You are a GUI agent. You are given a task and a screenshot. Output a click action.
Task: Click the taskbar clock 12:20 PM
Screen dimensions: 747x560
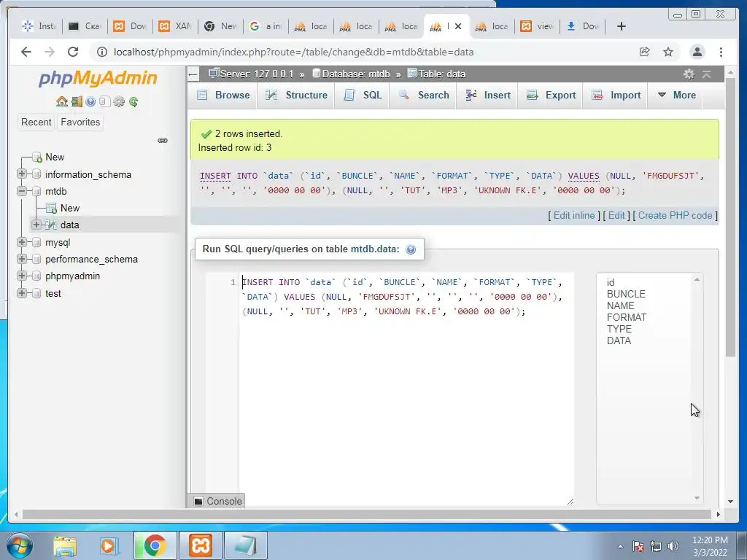click(709, 540)
